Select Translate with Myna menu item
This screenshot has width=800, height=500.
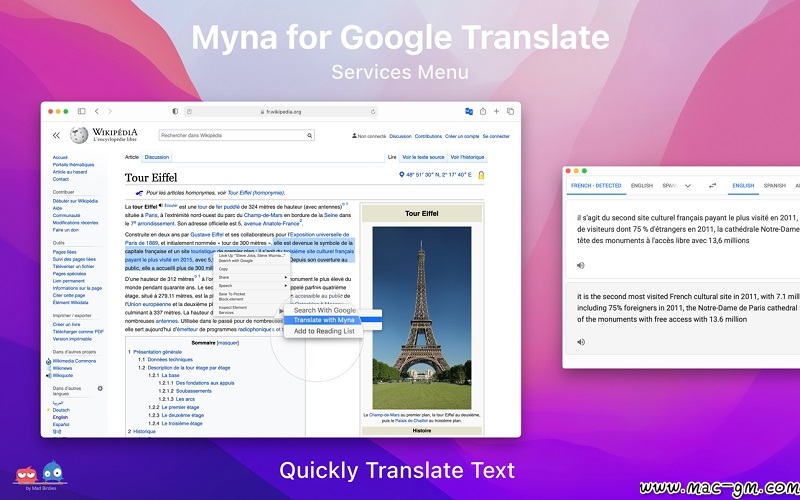[x=323, y=320]
